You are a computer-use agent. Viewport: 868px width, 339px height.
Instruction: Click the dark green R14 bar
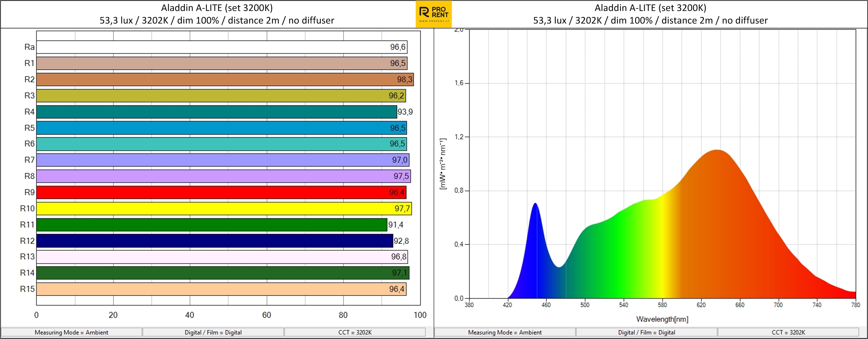[223, 273]
